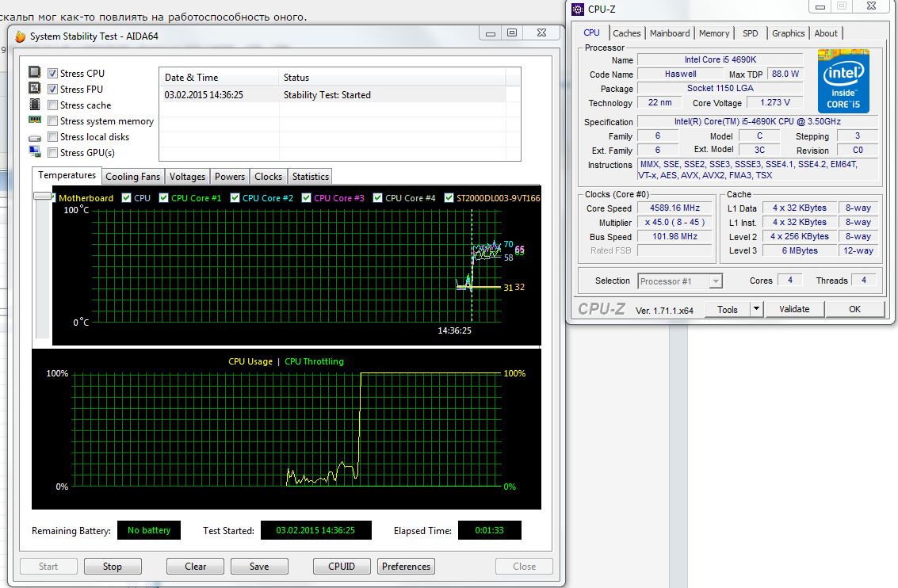The height and width of the screenshot is (588, 898).
Task: Uncheck the Stress CPU checkbox
Action: 52,73
